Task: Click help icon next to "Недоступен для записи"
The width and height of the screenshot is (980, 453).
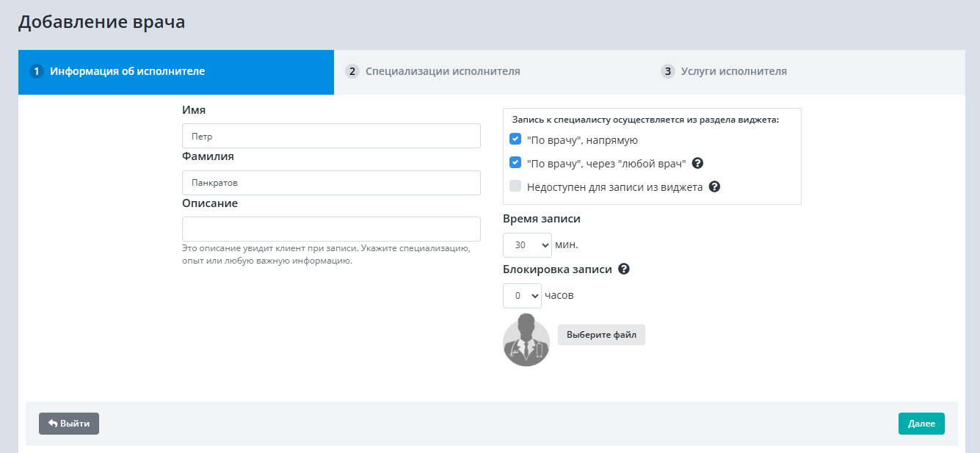Action: 714,186
